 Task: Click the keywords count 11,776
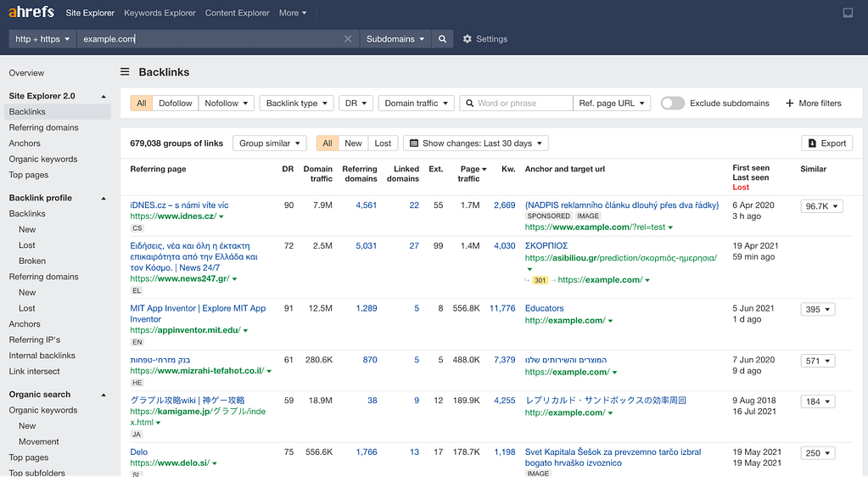tap(502, 309)
